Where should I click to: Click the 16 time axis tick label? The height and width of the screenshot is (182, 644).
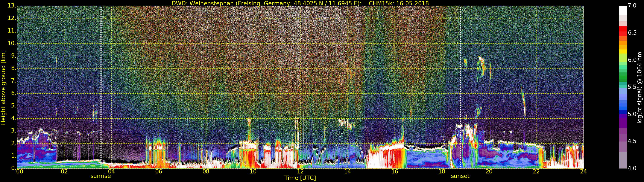[x=395, y=171]
